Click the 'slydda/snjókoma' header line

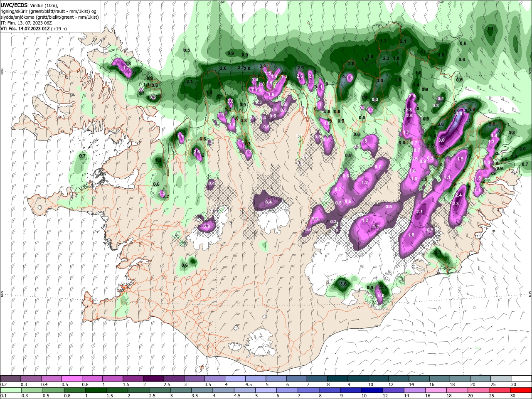[49, 17]
